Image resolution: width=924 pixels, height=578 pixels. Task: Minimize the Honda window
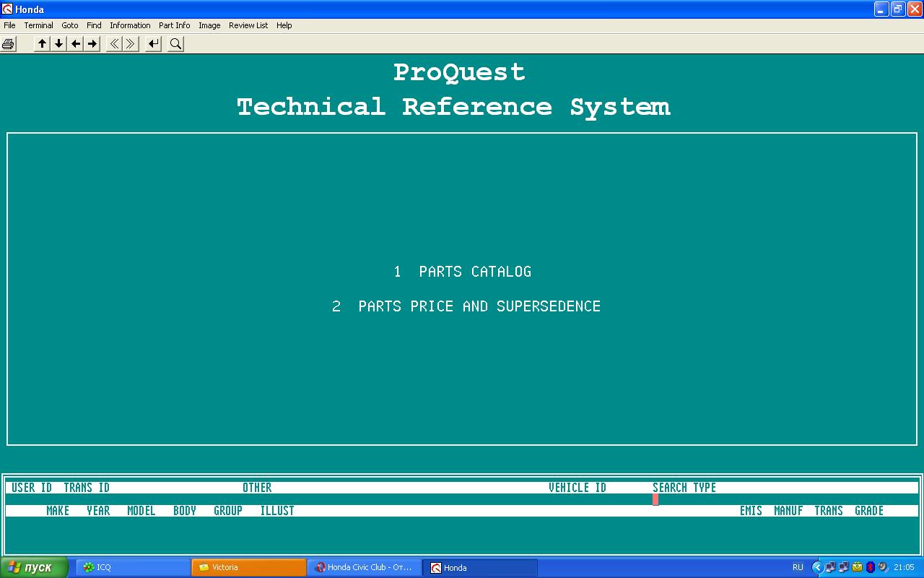881,9
